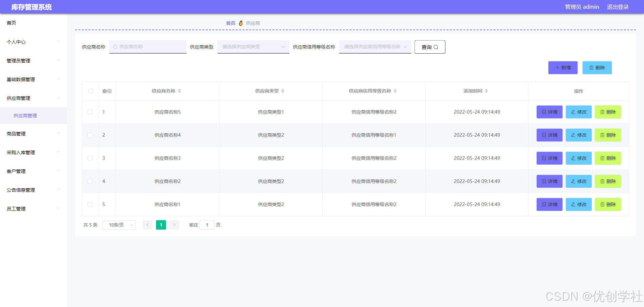644x307 pixels.
Task: Click the 新增 add button
Action: [563, 68]
